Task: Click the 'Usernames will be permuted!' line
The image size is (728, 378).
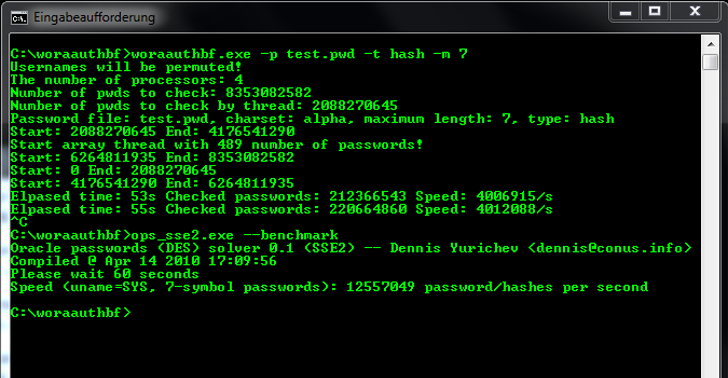Action: click(x=126, y=67)
